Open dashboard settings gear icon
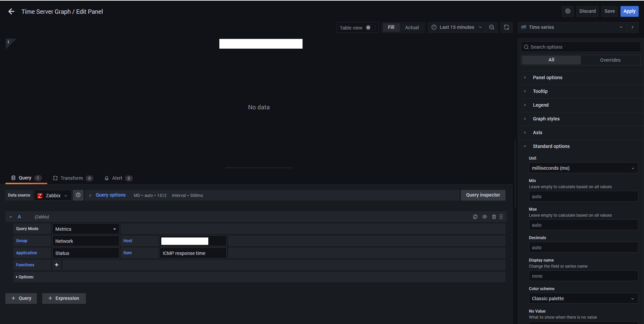 pyautogui.click(x=568, y=11)
